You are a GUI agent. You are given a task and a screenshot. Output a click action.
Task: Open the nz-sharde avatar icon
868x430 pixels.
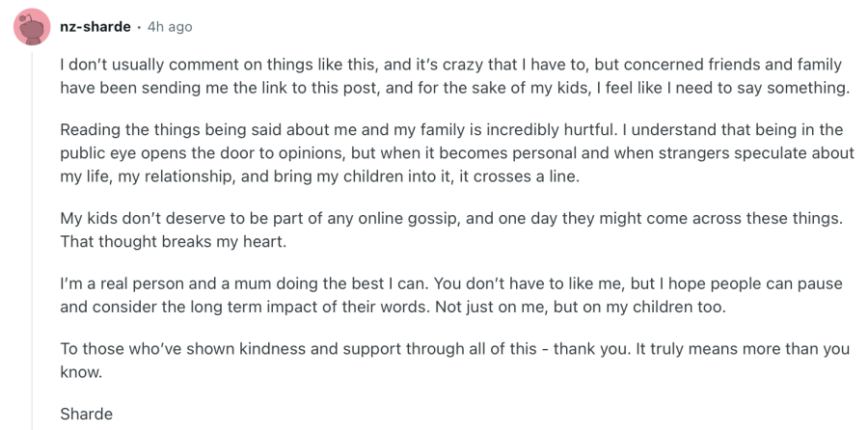[x=32, y=27]
